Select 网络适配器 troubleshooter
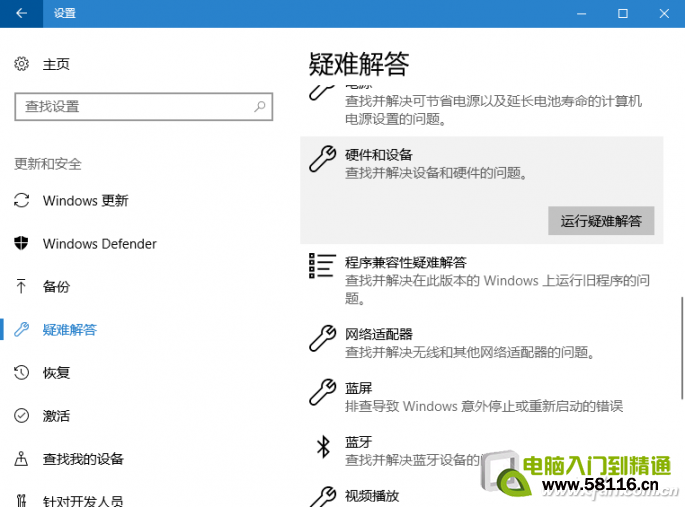Screen dimensions: 685x507 [x=379, y=335]
